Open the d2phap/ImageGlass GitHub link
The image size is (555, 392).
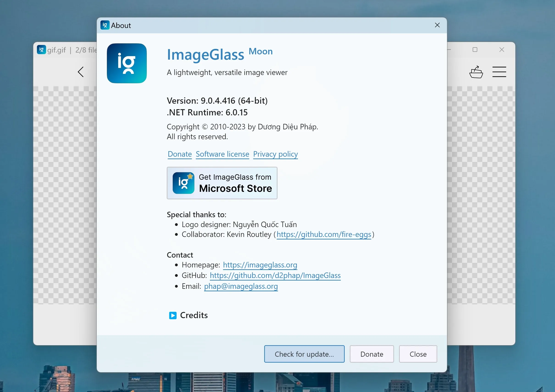pos(275,275)
